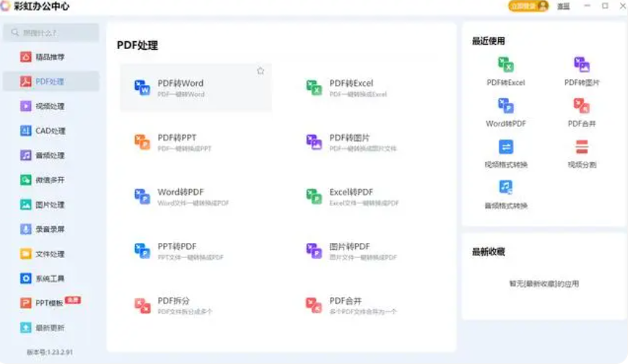Click the 最近使用 heading
Viewport: 630px width, 364px height.
(488, 41)
